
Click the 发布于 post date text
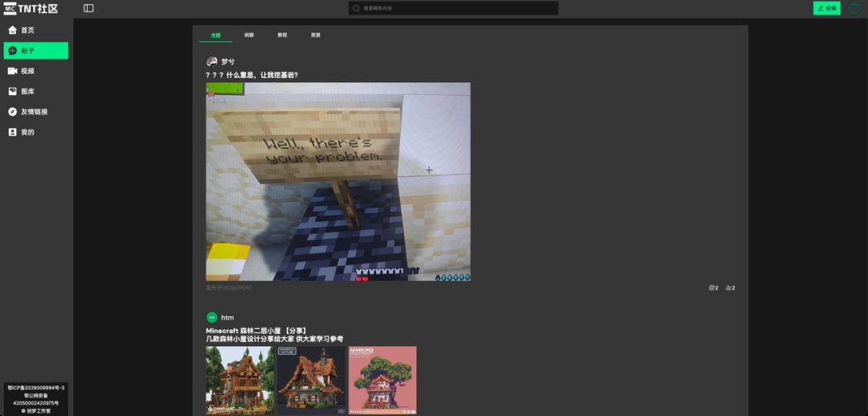[228, 288]
